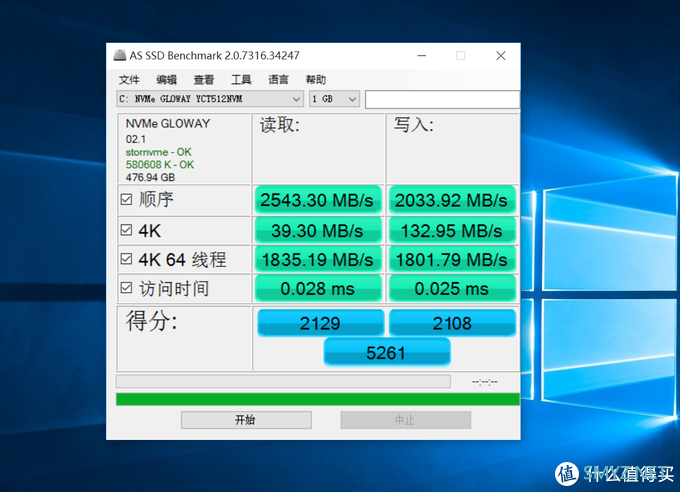Screen dimensions: 680x492
Task: Open the 查看 menu
Action: (204, 80)
